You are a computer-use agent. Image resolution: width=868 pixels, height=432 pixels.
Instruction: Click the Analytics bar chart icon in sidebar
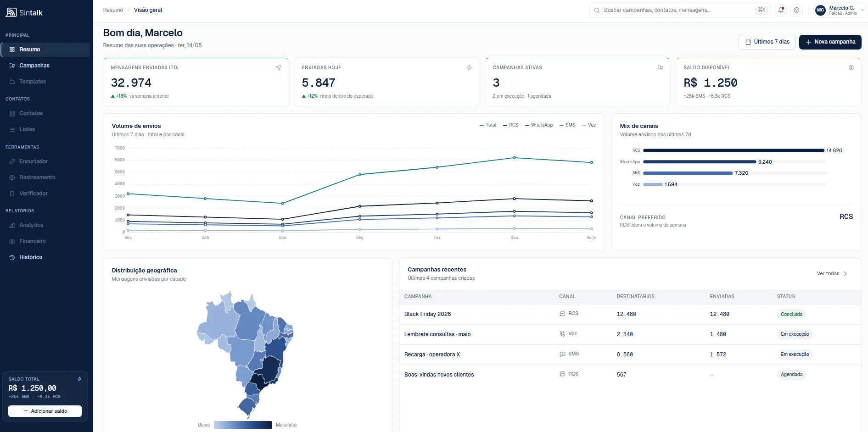(x=12, y=225)
